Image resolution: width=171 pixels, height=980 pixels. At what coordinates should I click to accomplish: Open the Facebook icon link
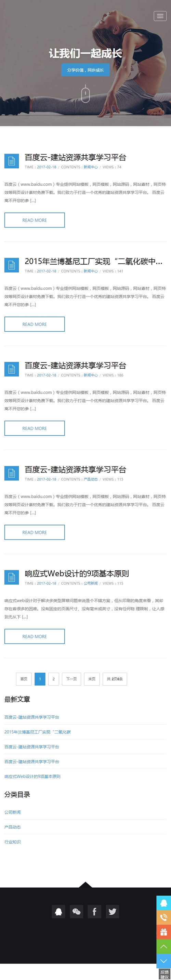94,912
